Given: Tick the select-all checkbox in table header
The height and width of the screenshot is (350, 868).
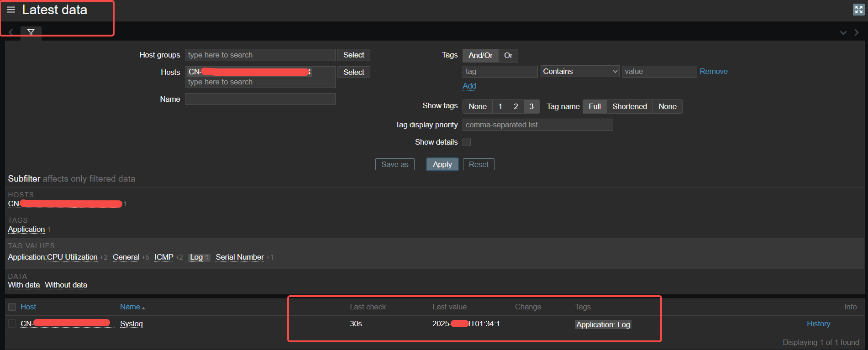Looking at the screenshot, I should (12, 307).
